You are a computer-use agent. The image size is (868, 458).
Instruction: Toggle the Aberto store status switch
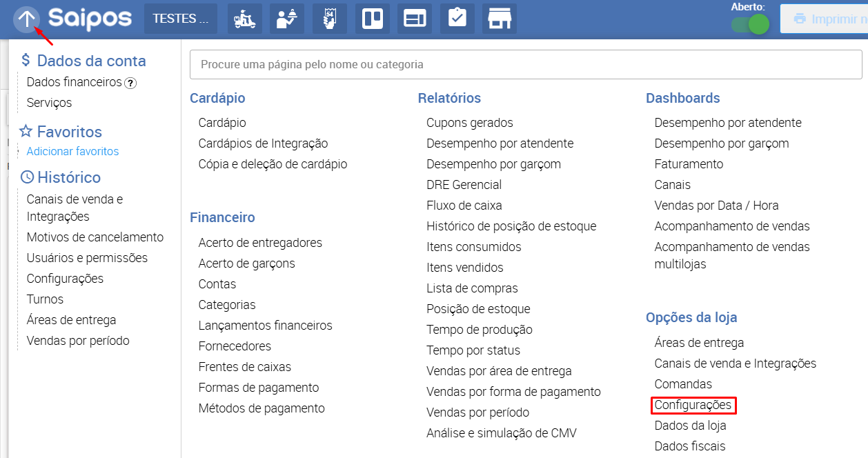click(750, 25)
